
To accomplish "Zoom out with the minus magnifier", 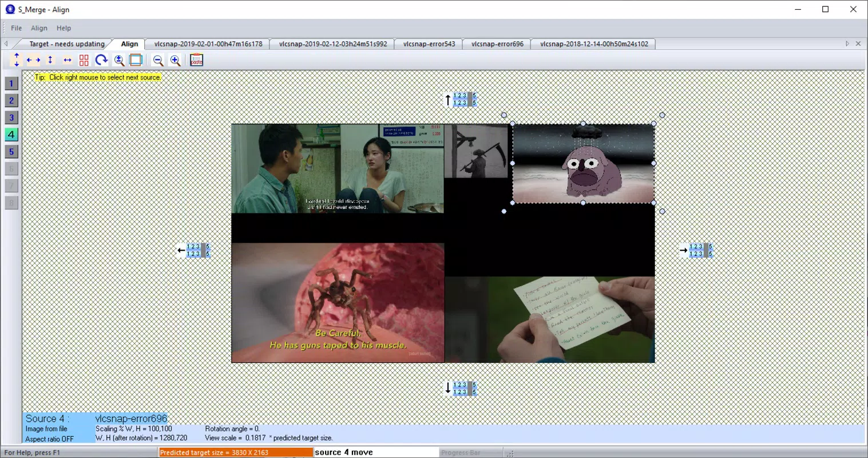I will (158, 60).
